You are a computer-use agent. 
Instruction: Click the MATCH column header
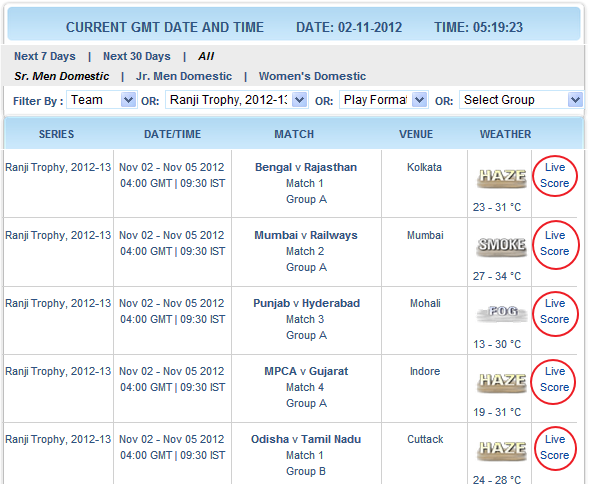[x=294, y=134]
